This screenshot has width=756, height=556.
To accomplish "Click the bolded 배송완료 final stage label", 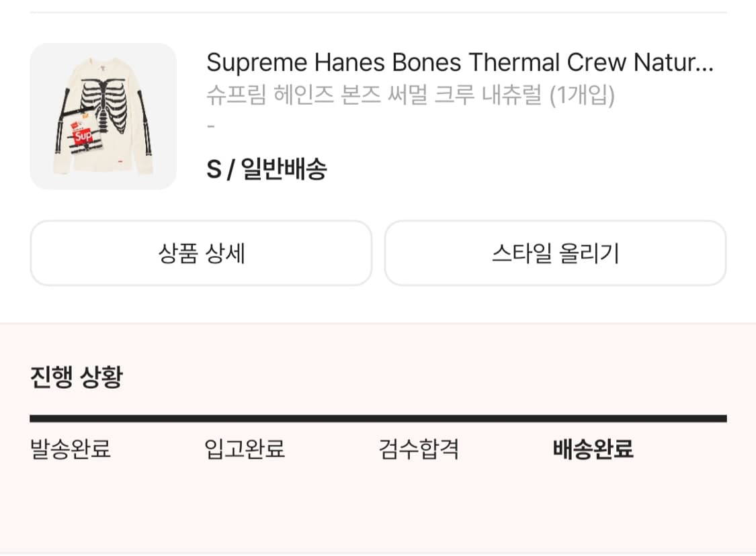I will (x=591, y=450).
